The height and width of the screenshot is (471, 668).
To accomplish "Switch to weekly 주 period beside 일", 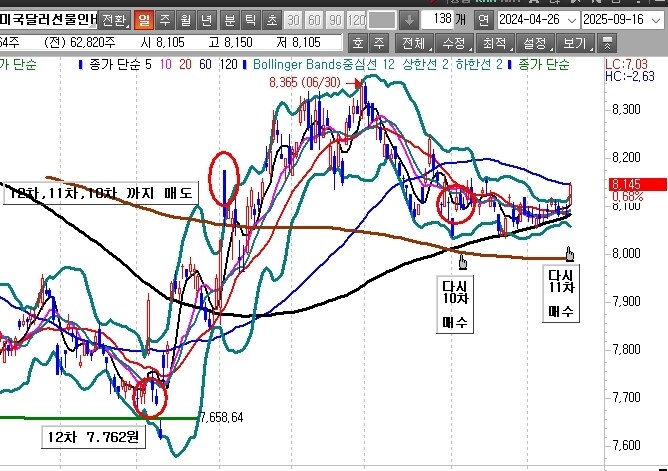I will click(165, 20).
